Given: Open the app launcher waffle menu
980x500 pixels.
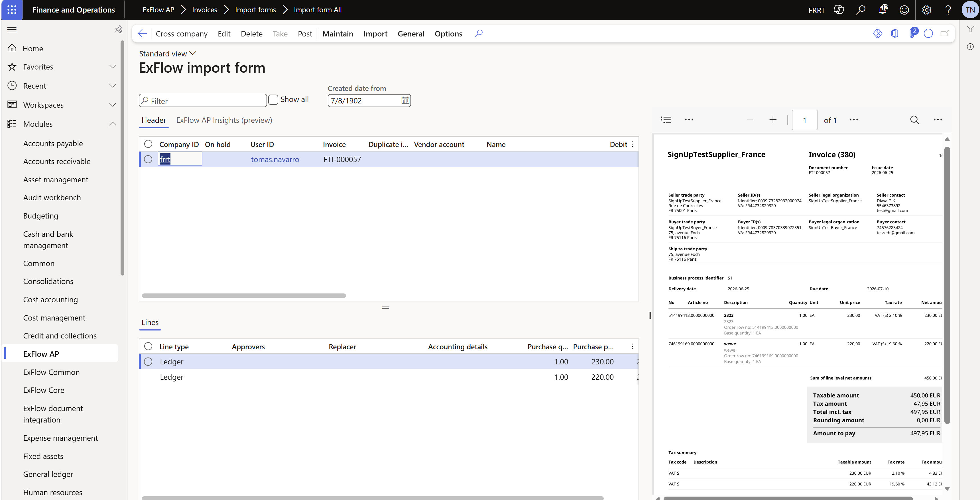Looking at the screenshot, I should [12, 10].
